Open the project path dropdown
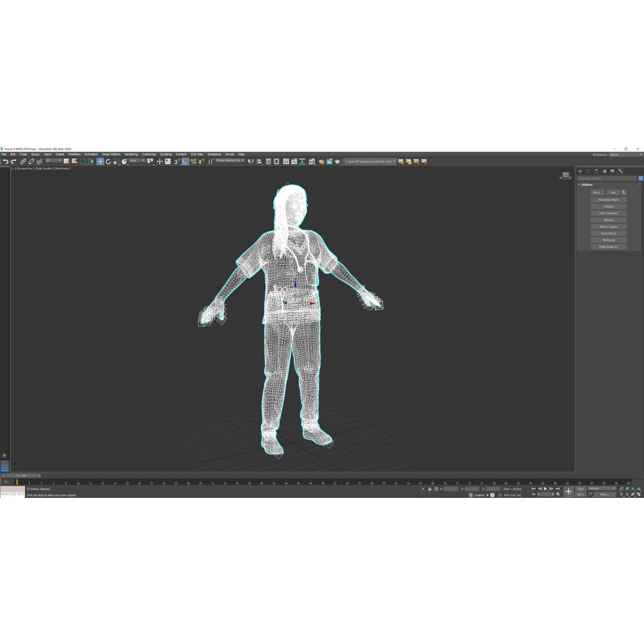This screenshot has height=644, width=644. pyautogui.click(x=370, y=162)
